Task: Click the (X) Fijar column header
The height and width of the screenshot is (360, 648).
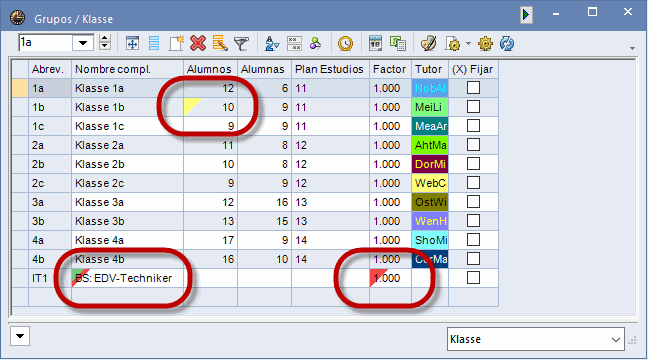Action: tap(474, 69)
